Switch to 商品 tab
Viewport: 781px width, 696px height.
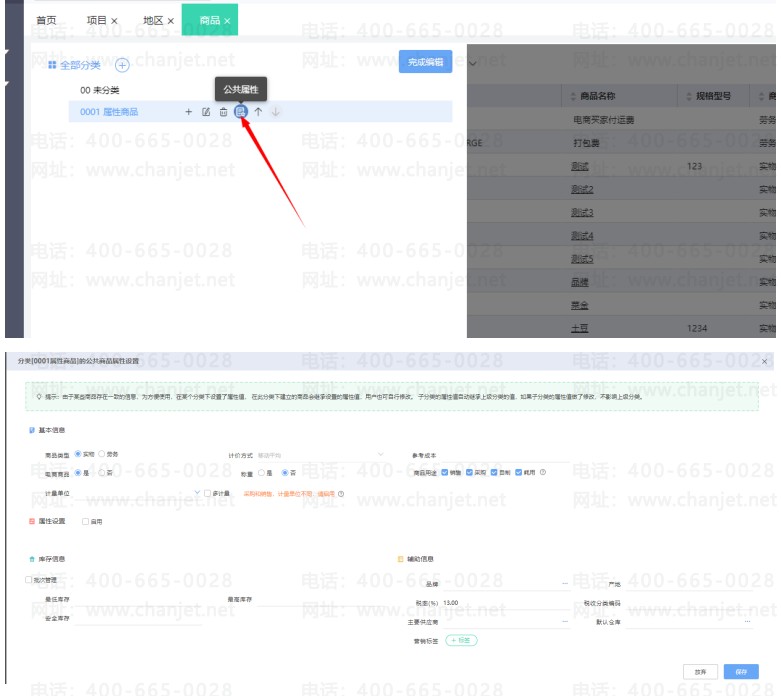point(210,20)
